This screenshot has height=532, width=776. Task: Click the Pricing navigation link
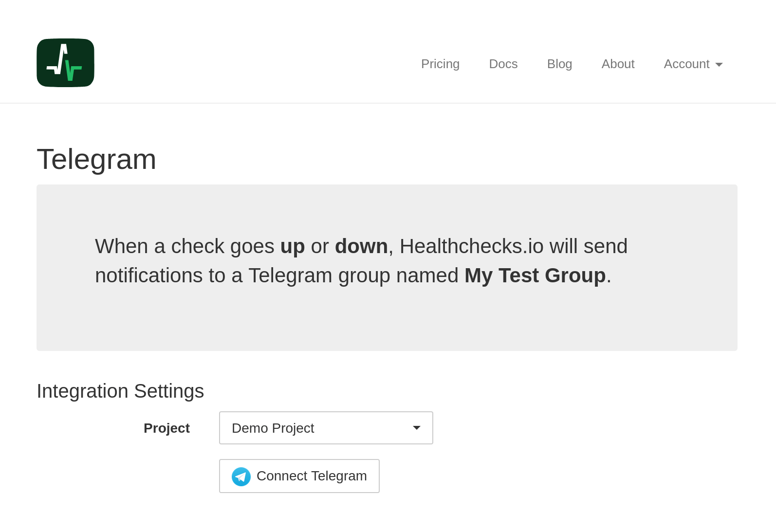(440, 64)
